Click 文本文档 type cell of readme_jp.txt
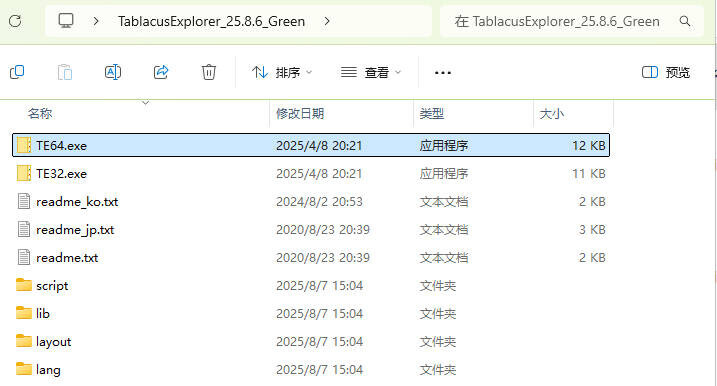The image size is (717, 386). pyautogui.click(x=444, y=230)
